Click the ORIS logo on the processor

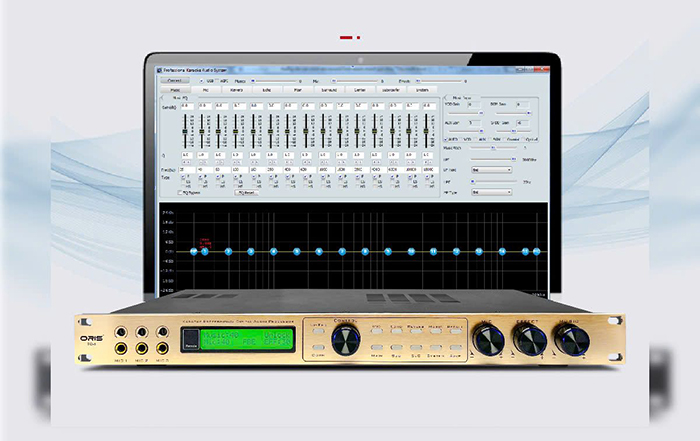92,338
